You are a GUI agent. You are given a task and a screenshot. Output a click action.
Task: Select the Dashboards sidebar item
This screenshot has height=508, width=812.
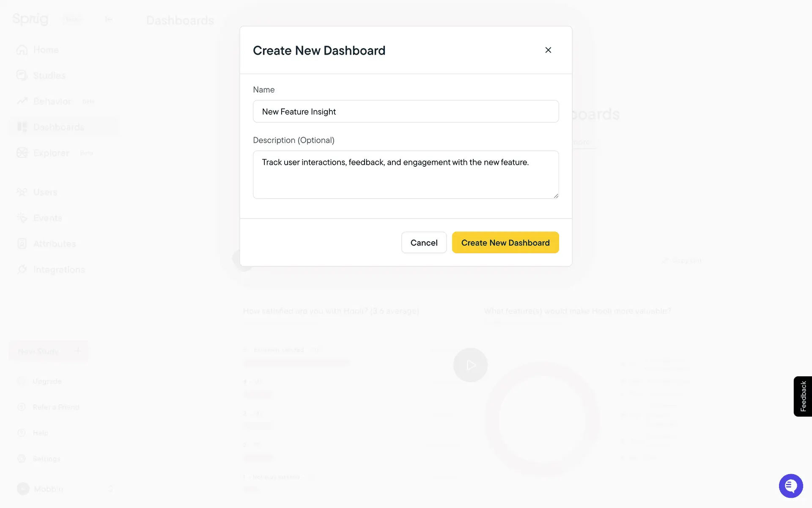(58, 127)
